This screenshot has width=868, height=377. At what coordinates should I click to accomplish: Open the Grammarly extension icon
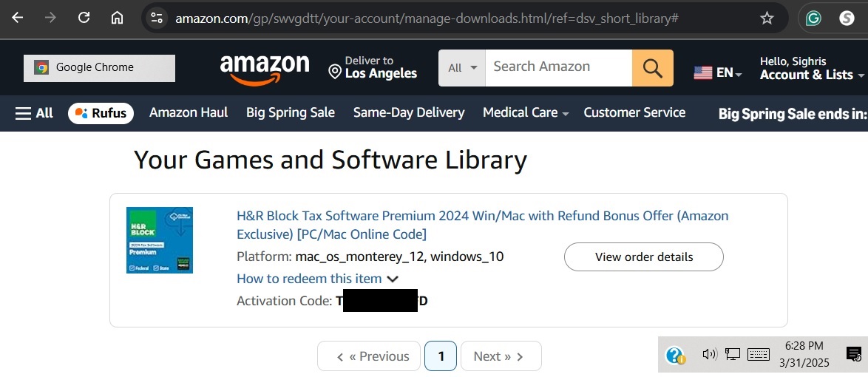point(813,18)
